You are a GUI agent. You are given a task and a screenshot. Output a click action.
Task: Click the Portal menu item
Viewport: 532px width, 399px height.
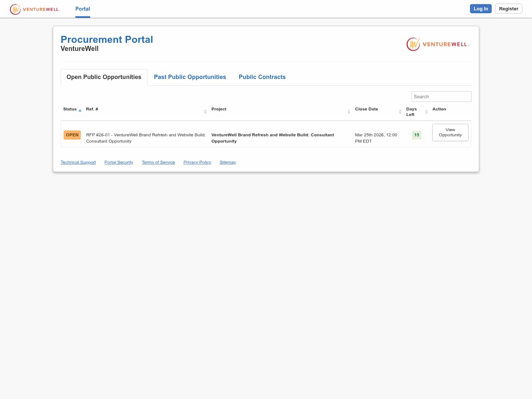point(82,9)
